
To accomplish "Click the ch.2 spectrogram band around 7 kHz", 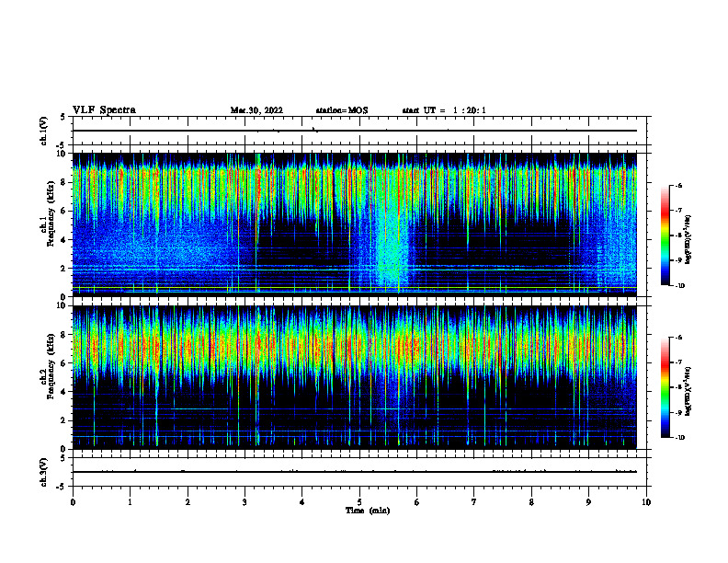I will click(x=355, y=346).
